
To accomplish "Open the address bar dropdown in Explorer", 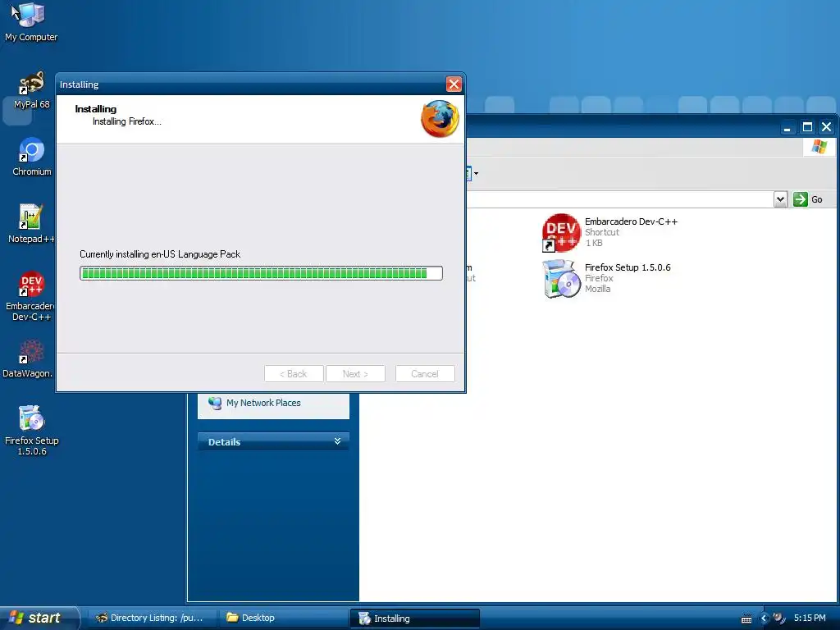I will [x=781, y=199].
